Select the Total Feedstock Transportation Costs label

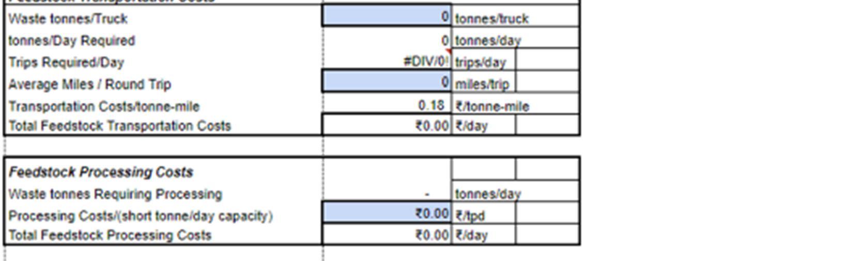click(x=120, y=126)
